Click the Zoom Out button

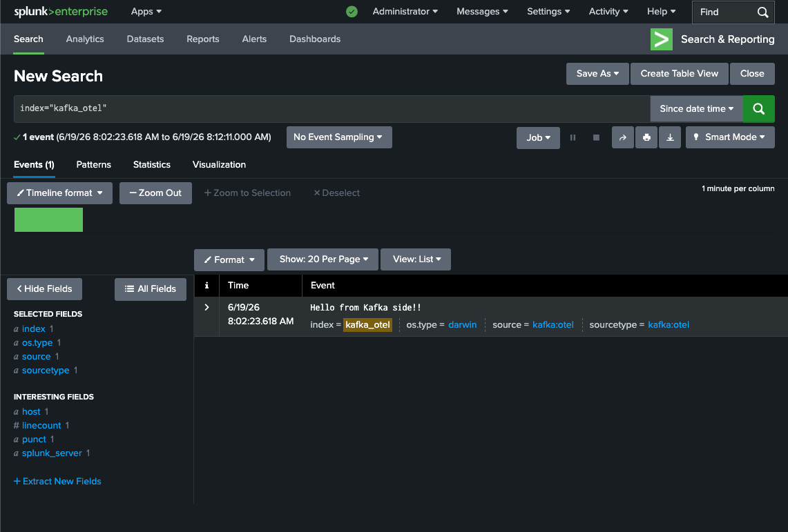pos(155,193)
